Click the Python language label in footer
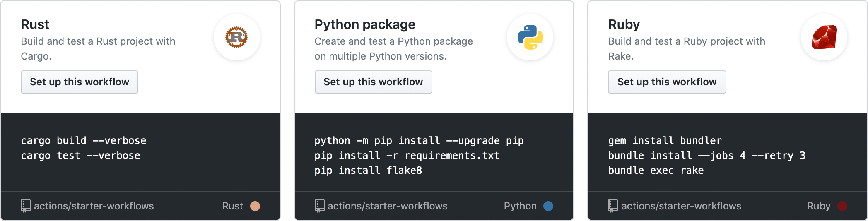Screen dimensions: 868x221 520,206
